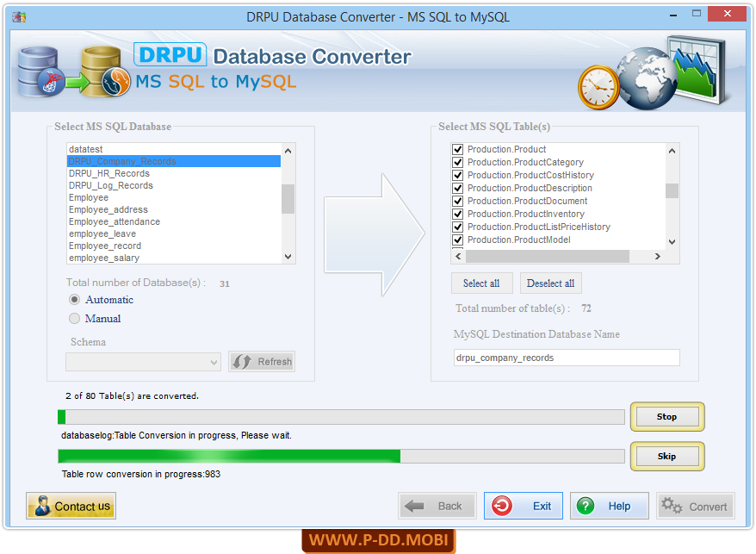Viewport: 756px width, 554px height.
Task: Click the Select all button
Action: (481, 283)
